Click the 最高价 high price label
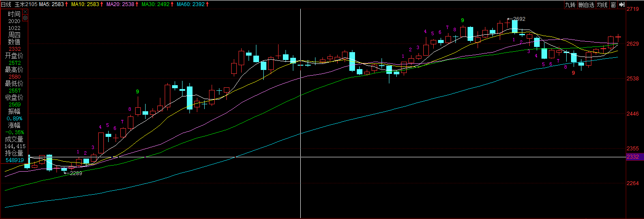The image size is (644, 219). tap(14, 70)
